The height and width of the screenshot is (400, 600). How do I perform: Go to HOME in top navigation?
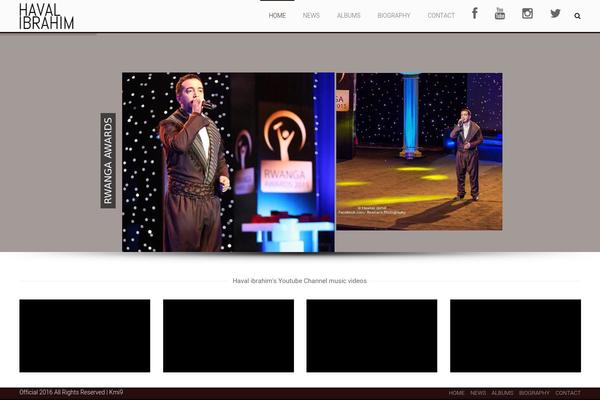[277, 15]
